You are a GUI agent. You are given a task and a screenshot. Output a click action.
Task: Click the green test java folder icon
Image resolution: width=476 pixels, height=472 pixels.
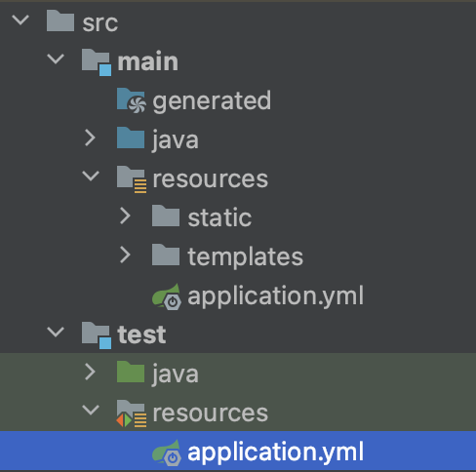[131, 372]
